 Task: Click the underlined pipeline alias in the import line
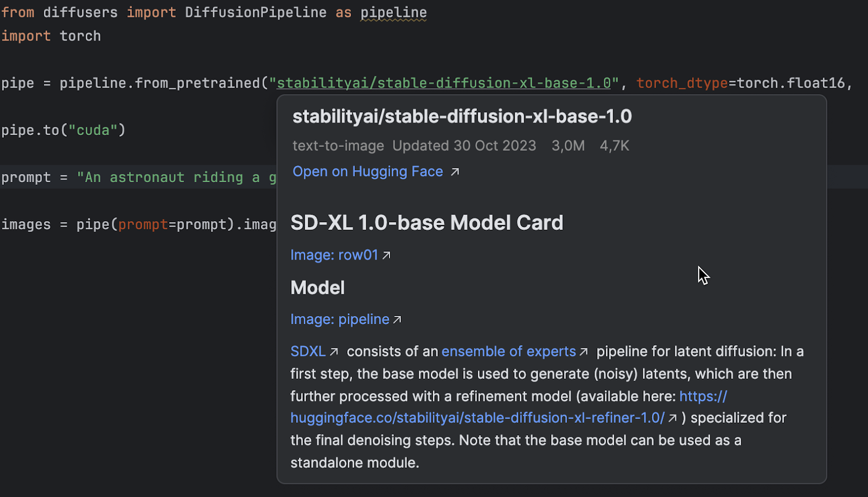point(393,12)
